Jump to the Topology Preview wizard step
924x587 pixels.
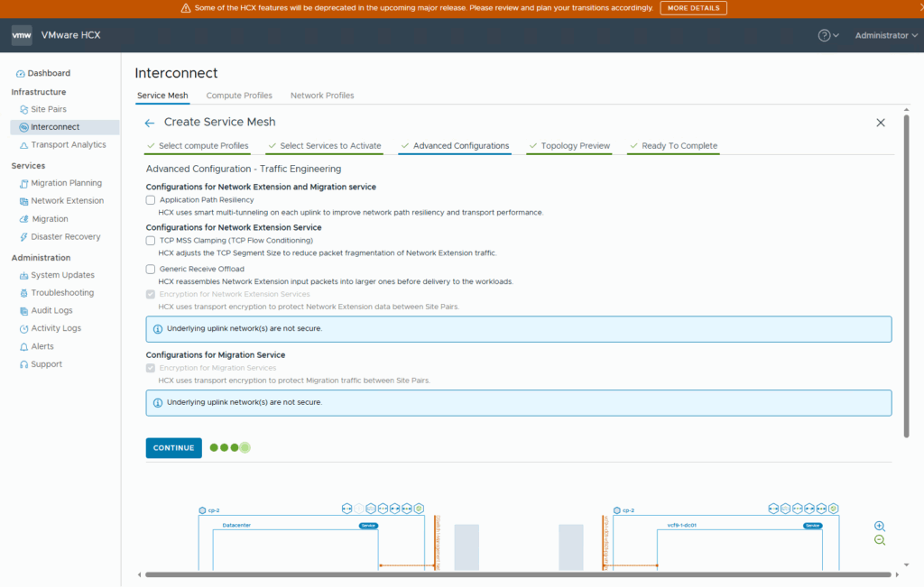click(x=575, y=146)
